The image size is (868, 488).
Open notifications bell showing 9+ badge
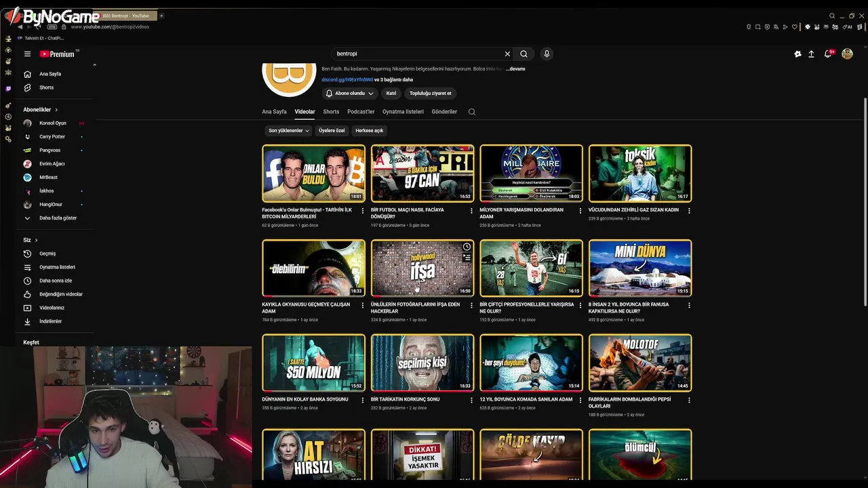828,54
